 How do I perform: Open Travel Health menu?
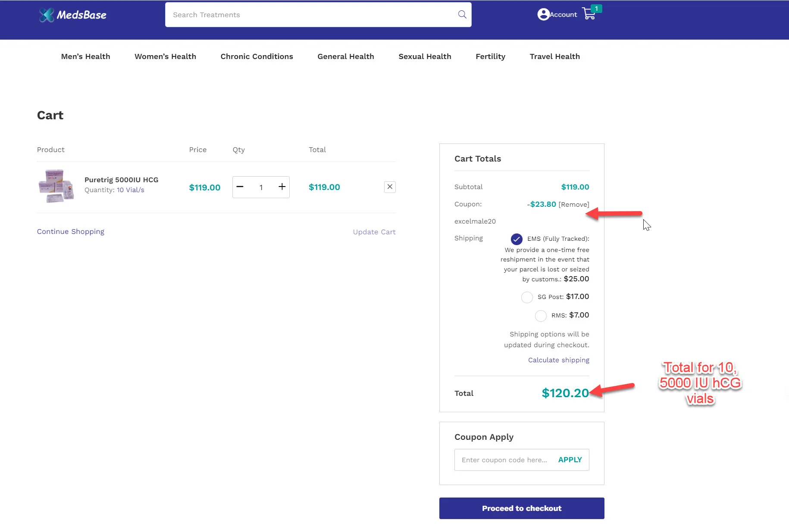554,56
